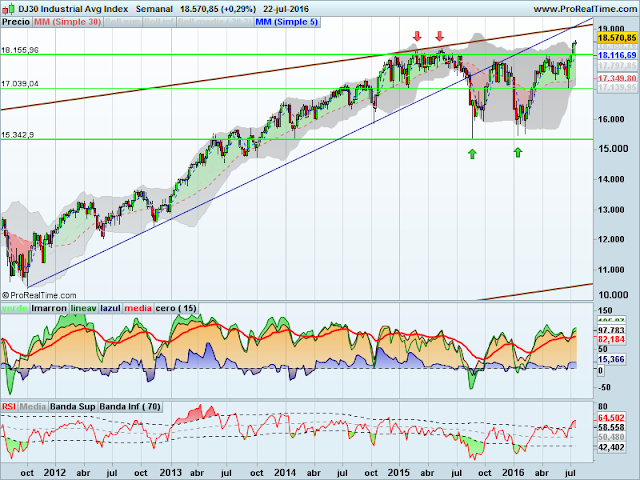Click the ©ProRealTime.com copyright text
The image size is (640, 480).
[x=39, y=295]
